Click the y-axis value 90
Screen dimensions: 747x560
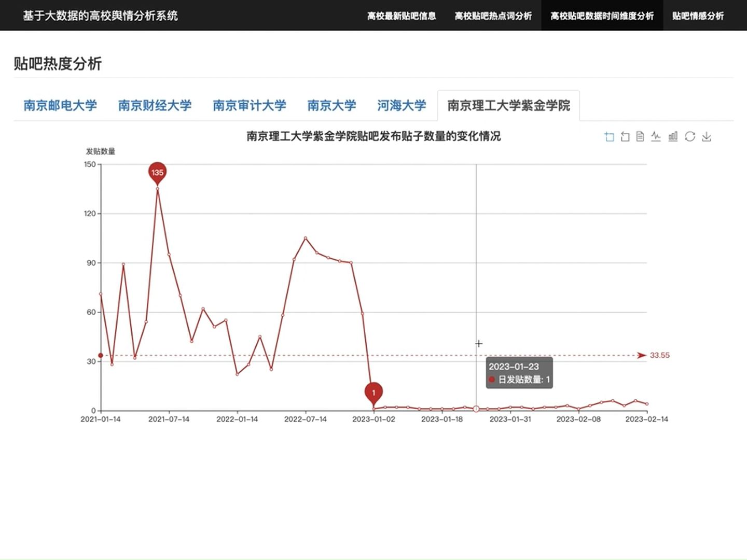(x=91, y=263)
